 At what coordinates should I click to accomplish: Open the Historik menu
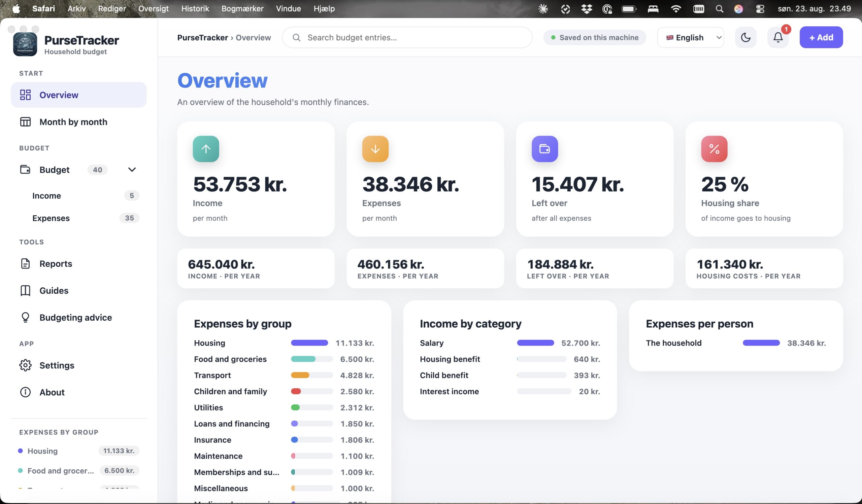point(195,8)
